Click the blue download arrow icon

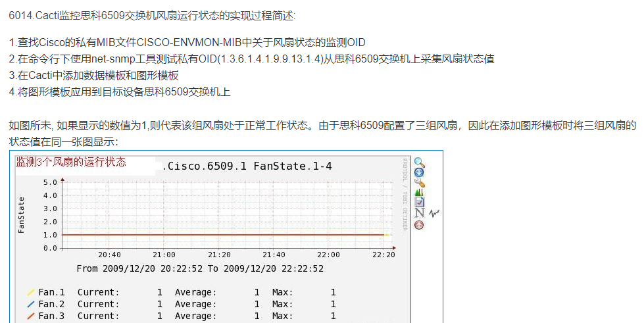point(419,172)
